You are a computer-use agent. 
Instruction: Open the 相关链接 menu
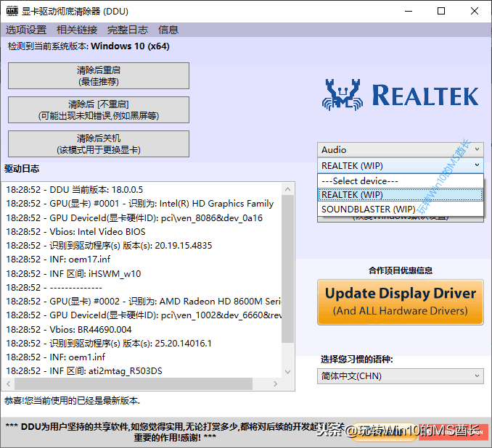point(77,30)
